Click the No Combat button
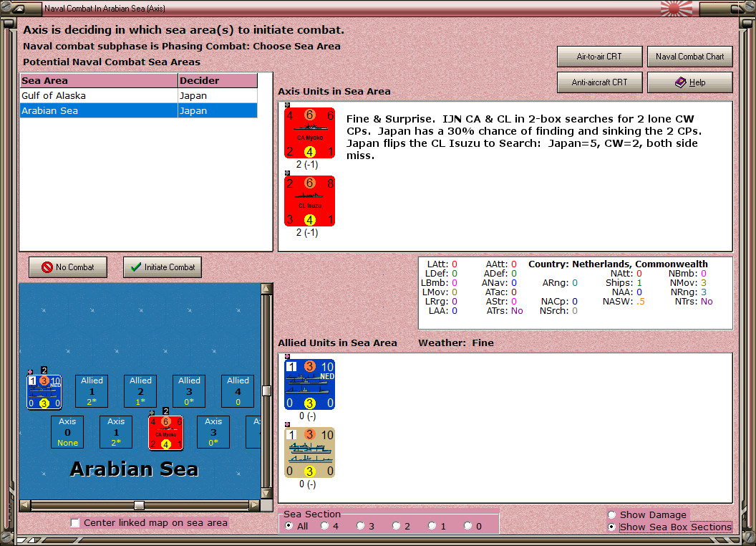 coord(68,267)
